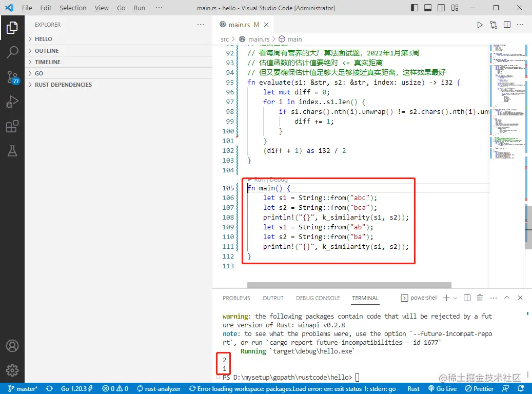Image resolution: width=532 pixels, height=394 pixels.
Task: Open the Extensions view
Action: tap(12, 127)
